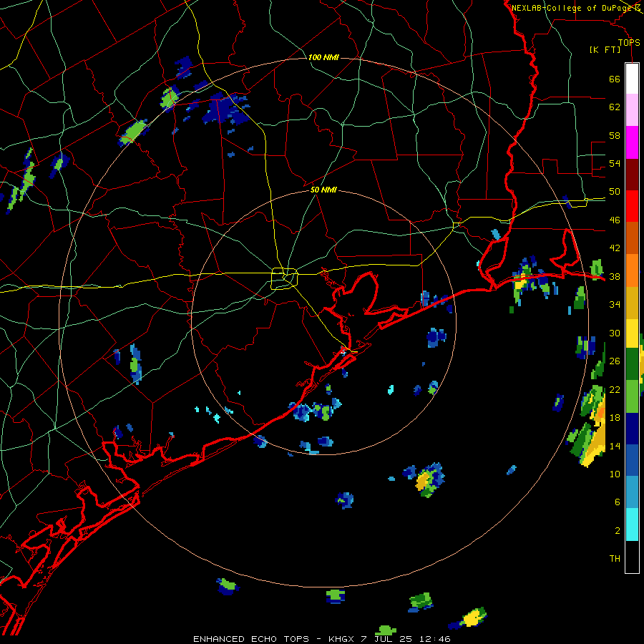Click the TH threshold label
This screenshot has width=644, height=644.
coord(615,559)
